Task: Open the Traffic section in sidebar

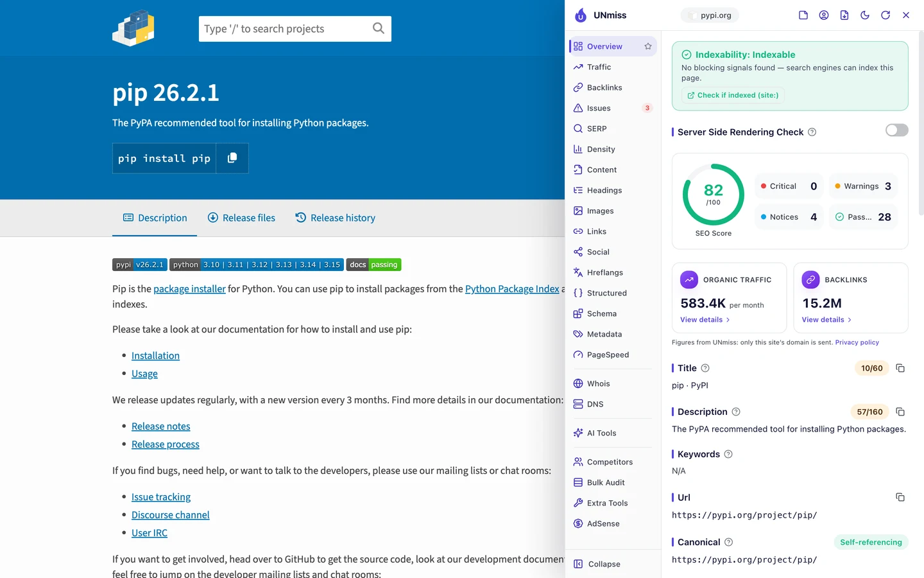Action: point(613,67)
